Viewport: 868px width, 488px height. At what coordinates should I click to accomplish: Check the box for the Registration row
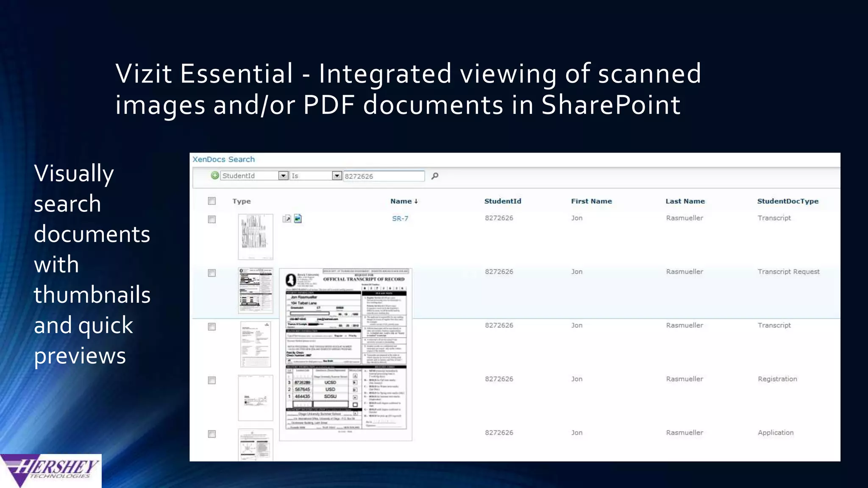212,380
